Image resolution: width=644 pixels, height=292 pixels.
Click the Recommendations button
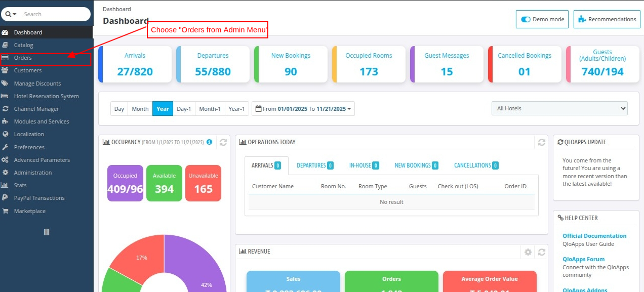(607, 19)
